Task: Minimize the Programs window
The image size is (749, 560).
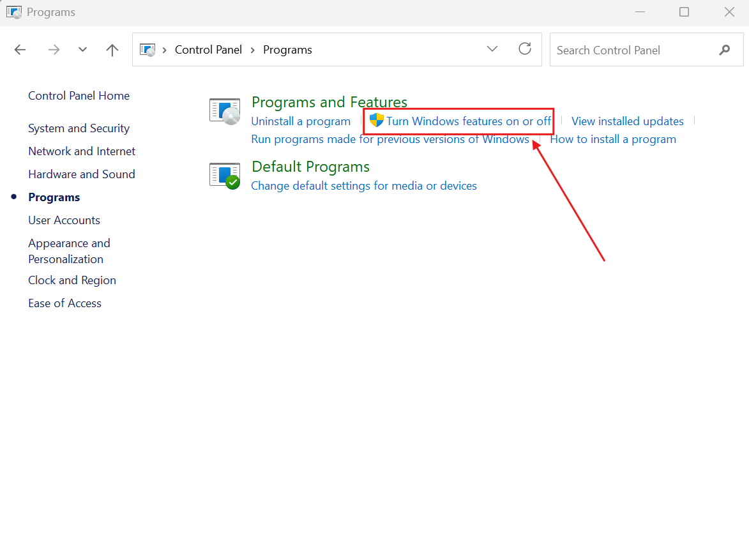Action: tap(640, 12)
